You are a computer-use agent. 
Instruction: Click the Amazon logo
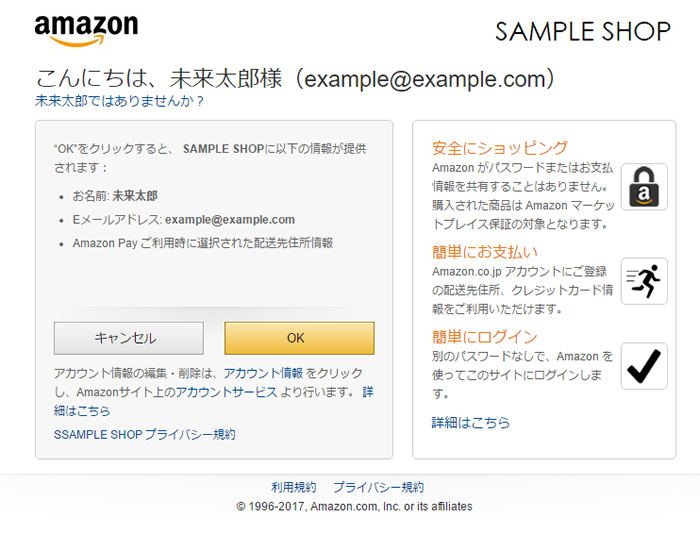[85, 31]
